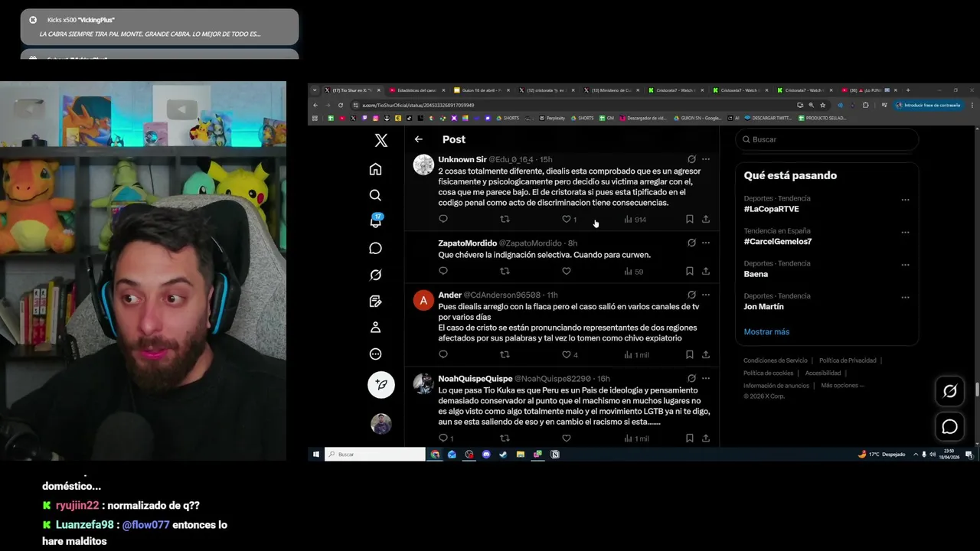Open new browser tab
980x551 pixels.
907,90
